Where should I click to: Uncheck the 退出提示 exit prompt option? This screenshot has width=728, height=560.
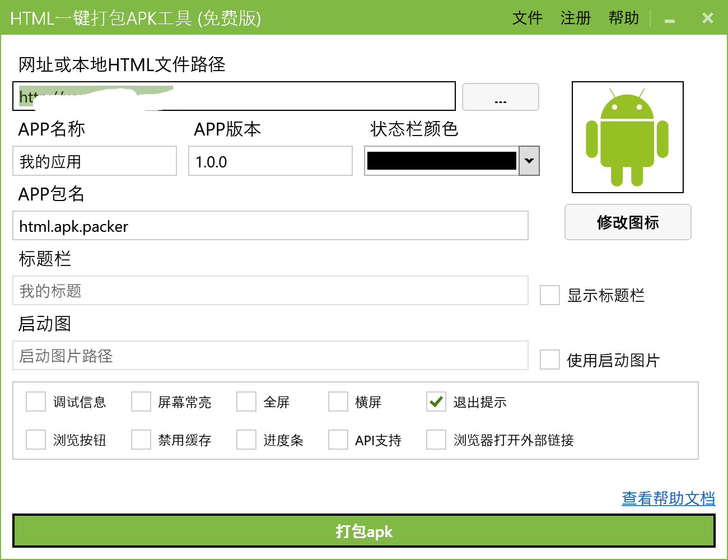point(436,402)
